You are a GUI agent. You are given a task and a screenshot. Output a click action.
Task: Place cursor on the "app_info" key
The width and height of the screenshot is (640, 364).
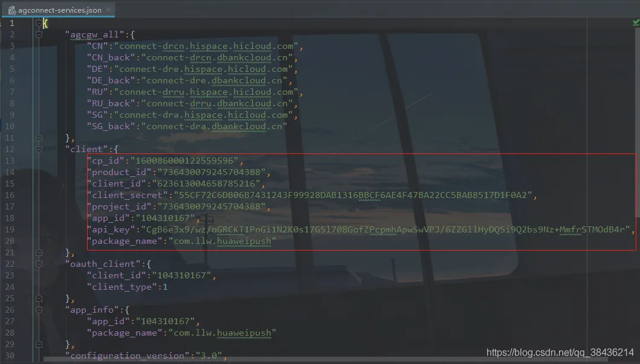[92, 310]
